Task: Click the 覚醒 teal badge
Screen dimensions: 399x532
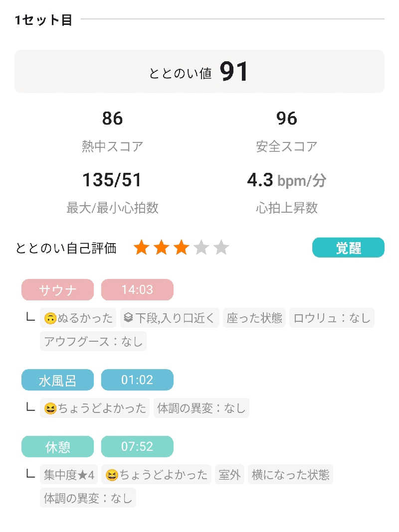Action: (348, 248)
